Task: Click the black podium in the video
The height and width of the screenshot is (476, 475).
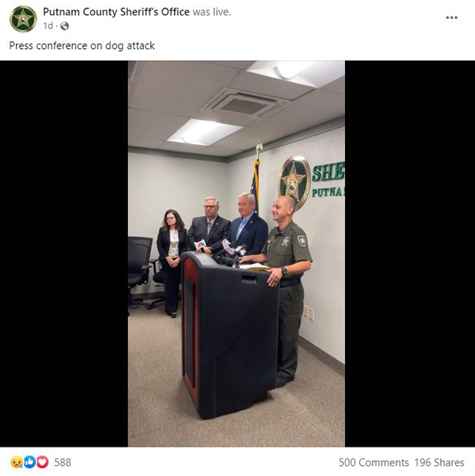Action: (229, 334)
